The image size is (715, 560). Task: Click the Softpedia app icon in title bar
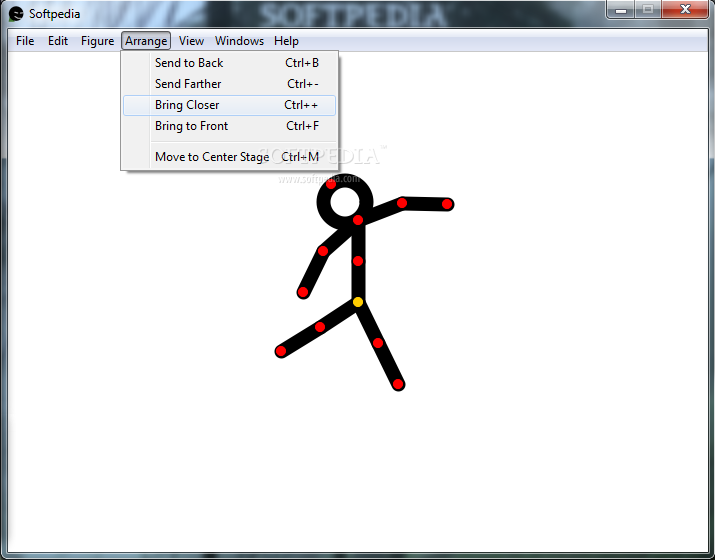click(16, 14)
